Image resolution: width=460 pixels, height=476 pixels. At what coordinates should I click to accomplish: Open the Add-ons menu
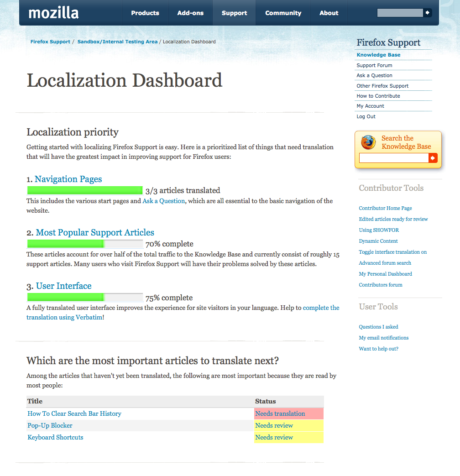(x=190, y=13)
